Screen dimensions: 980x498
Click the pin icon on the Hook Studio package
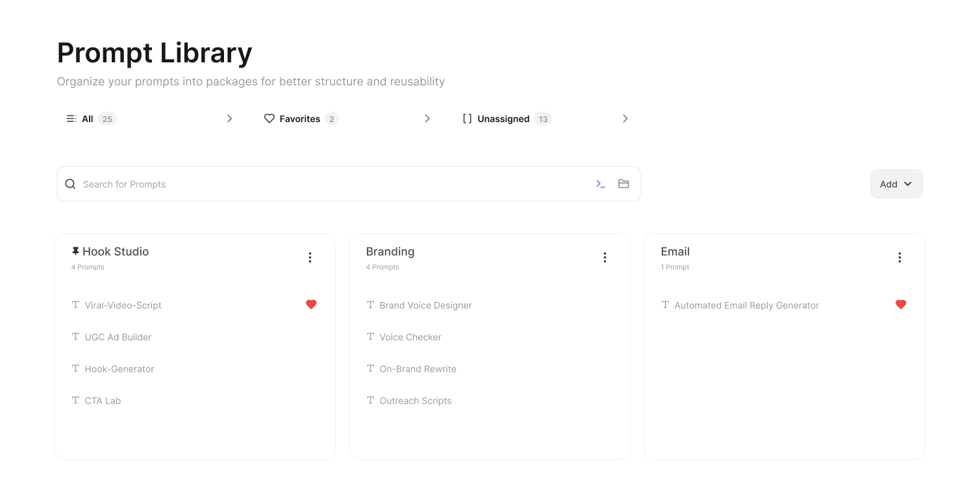click(x=75, y=250)
